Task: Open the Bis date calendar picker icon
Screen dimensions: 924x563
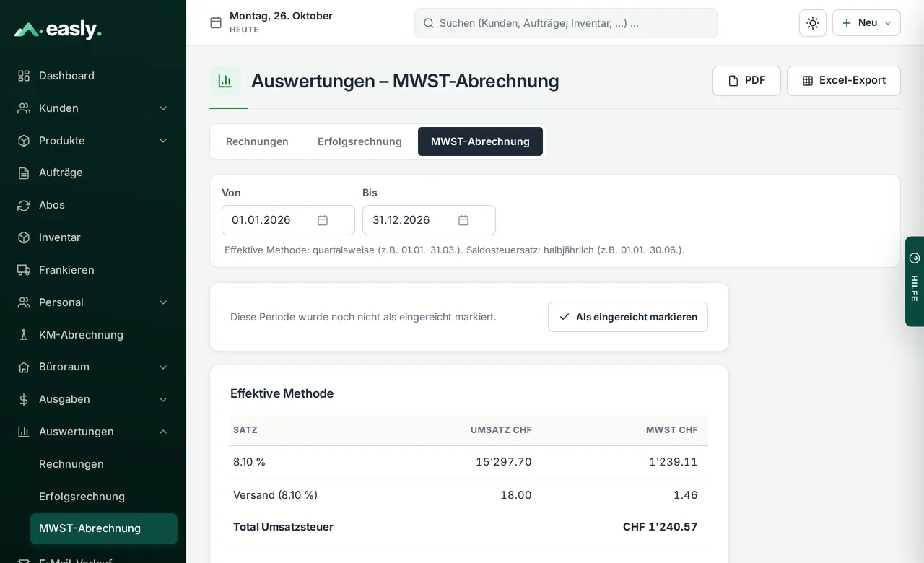Action: tap(463, 220)
